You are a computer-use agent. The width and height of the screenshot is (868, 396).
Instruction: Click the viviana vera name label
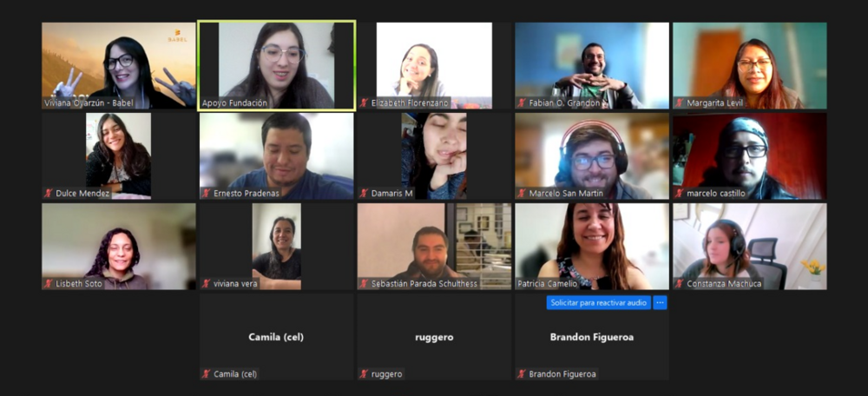pyautogui.click(x=236, y=284)
